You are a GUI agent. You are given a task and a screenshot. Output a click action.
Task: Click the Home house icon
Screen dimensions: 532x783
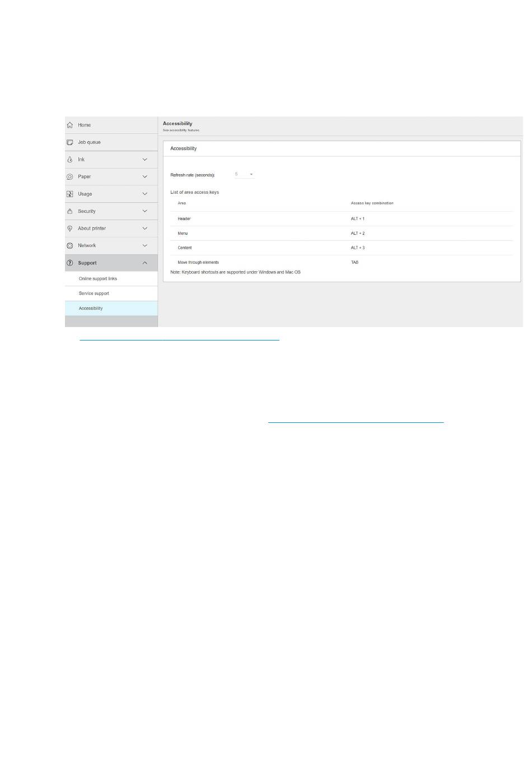coord(70,125)
